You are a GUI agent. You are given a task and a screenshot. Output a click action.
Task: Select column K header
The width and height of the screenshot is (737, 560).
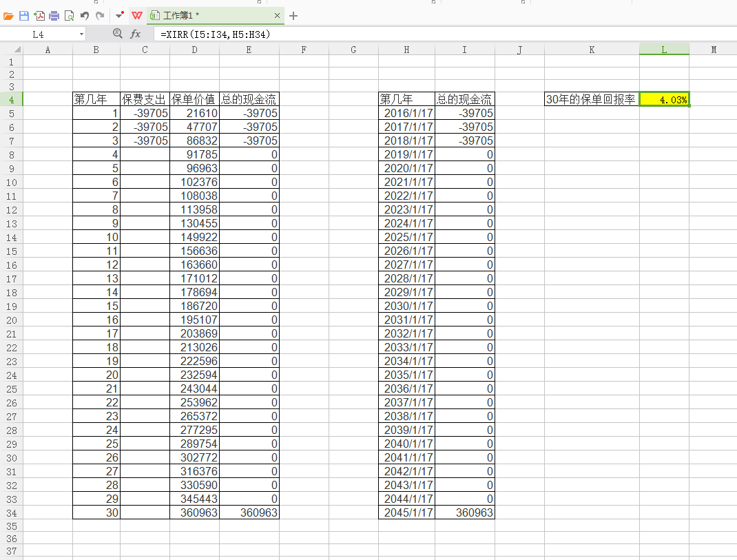(x=592, y=50)
